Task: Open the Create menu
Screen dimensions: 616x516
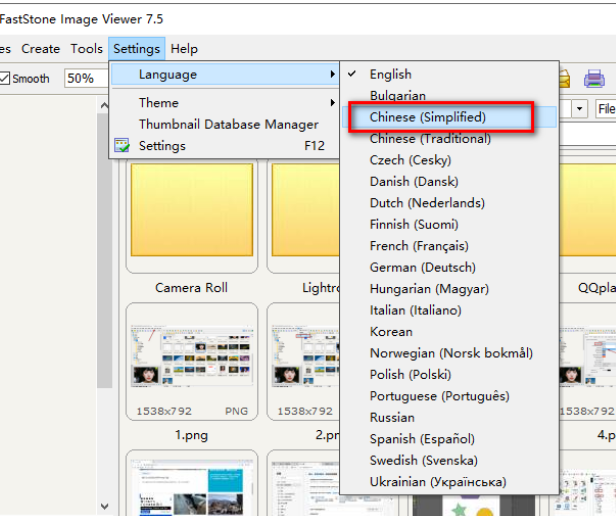Action: 41,48
